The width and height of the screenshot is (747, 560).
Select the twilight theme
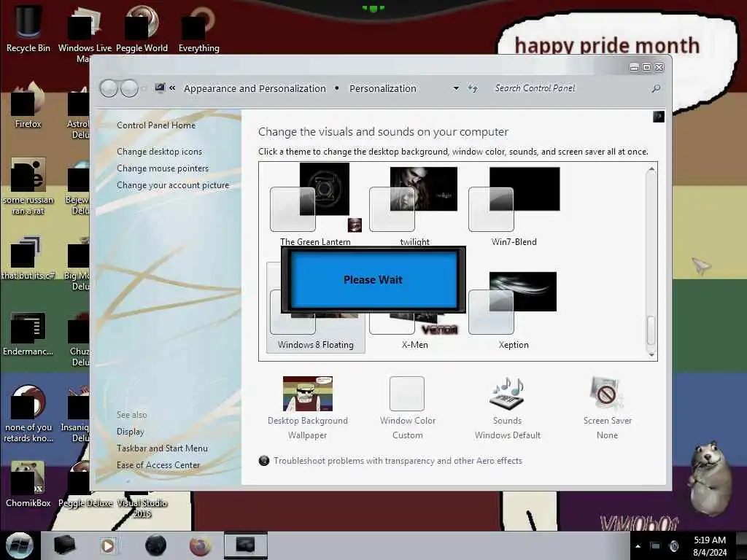414,205
